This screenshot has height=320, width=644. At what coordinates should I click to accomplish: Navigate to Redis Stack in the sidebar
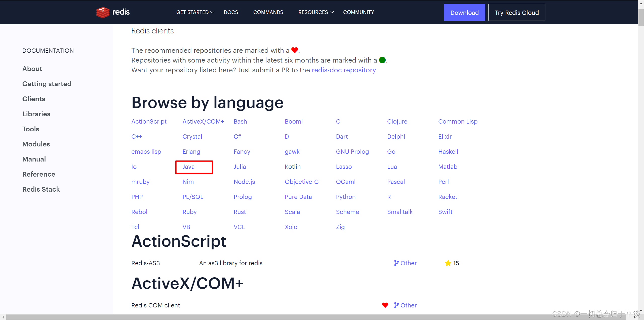pyautogui.click(x=41, y=189)
